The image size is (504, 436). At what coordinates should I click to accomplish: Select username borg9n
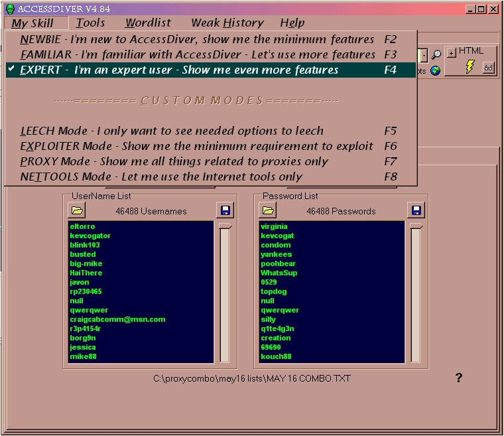[x=83, y=338]
